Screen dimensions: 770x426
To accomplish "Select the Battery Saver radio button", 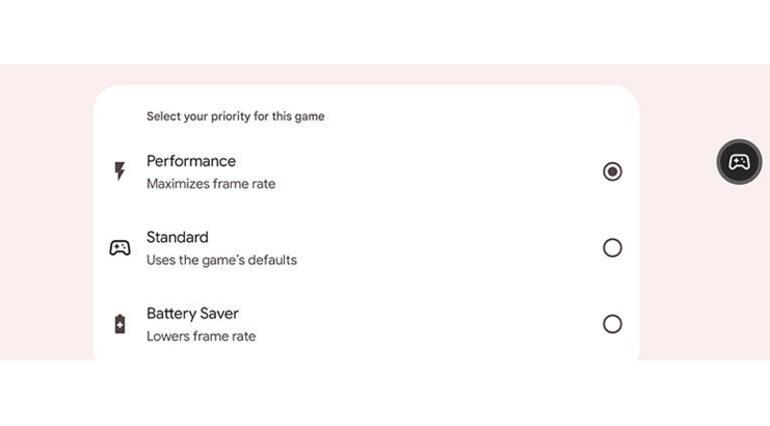I will click(x=612, y=324).
